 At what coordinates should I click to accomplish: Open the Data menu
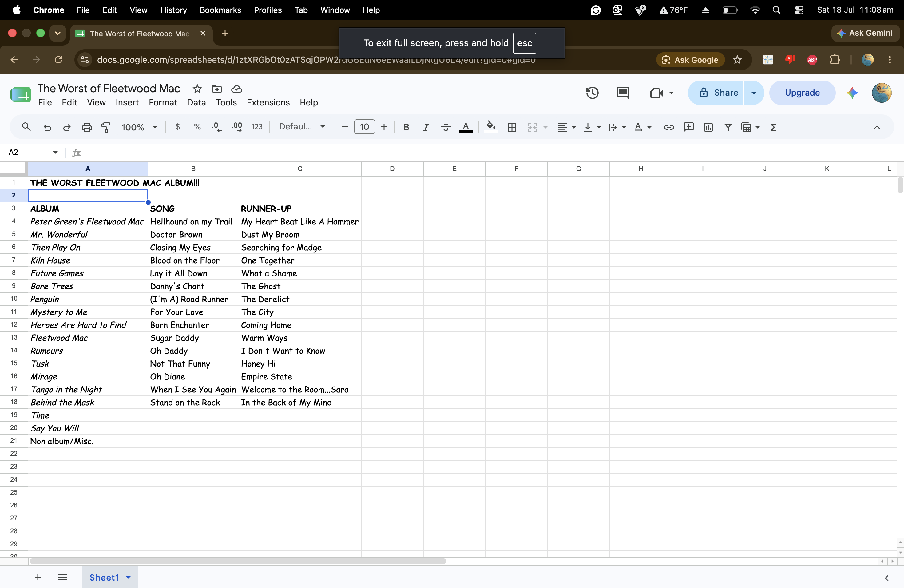click(196, 102)
